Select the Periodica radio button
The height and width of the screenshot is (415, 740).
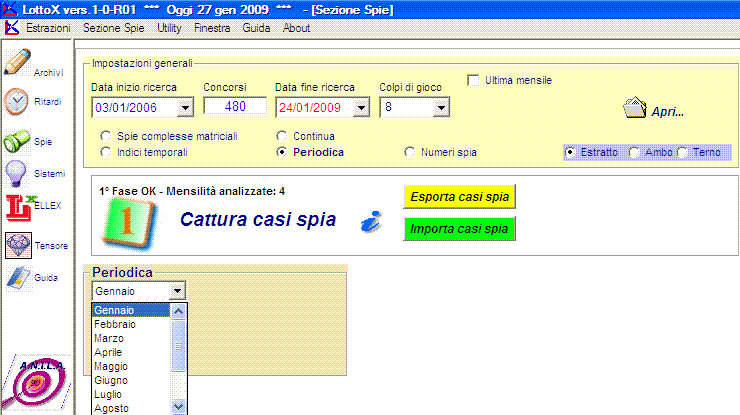pos(282,152)
